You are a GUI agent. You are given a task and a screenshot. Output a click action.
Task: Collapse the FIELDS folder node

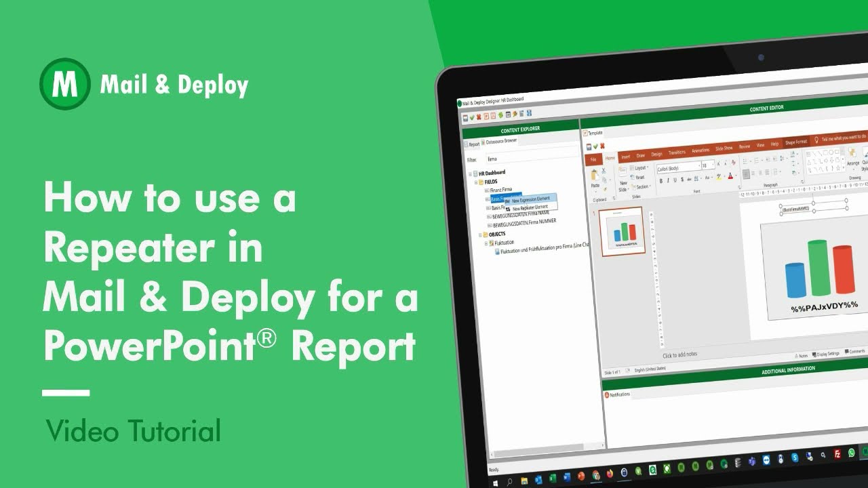pos(476,182)
